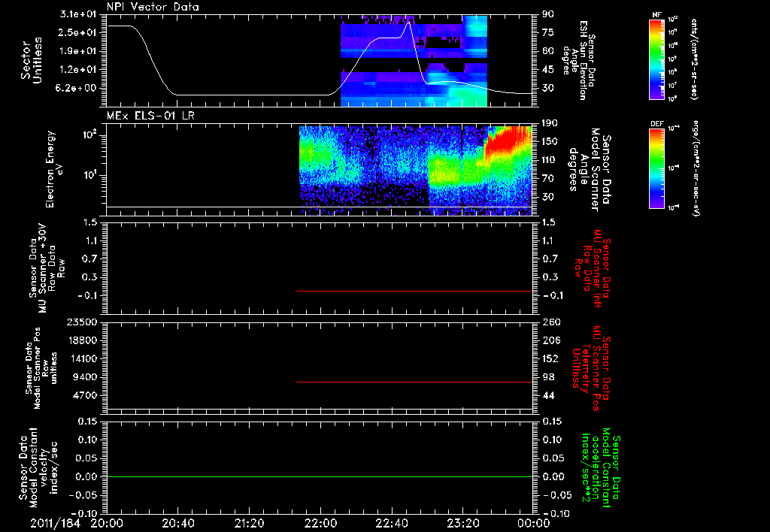Click the 'cnts/(cm**2-sr-sec)' units label
Screen dimensions: 770x532
click(694, 59)
